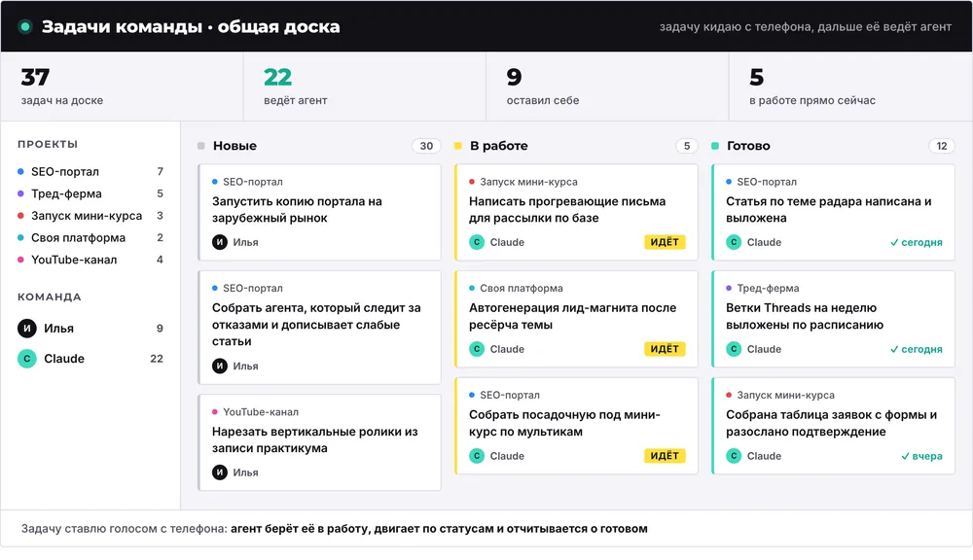The width and height of the screenshot is (973, 560).
Task: Click Claude's avatar in the Команда list
Action: click(x=26, y=359)
